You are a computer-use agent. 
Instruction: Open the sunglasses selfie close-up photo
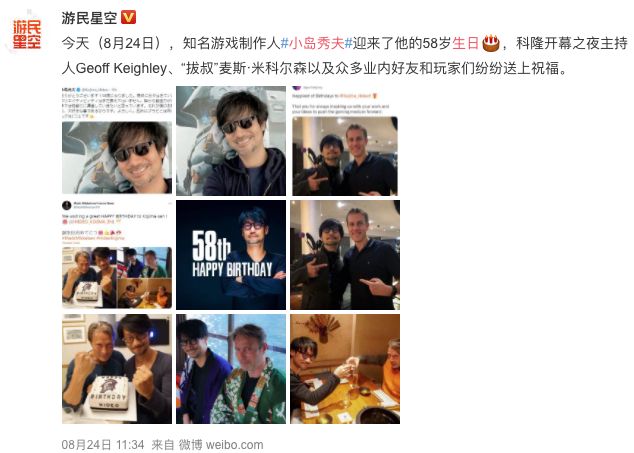click(x=231, y=141)
